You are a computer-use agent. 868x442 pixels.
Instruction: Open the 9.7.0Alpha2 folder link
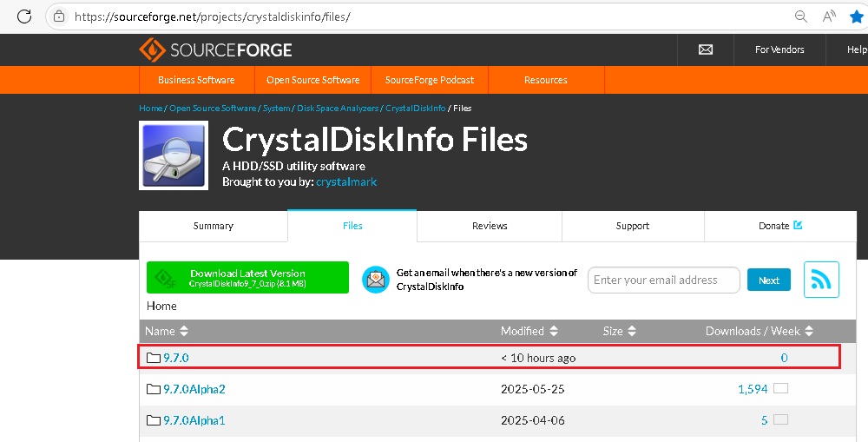(194, 389)
